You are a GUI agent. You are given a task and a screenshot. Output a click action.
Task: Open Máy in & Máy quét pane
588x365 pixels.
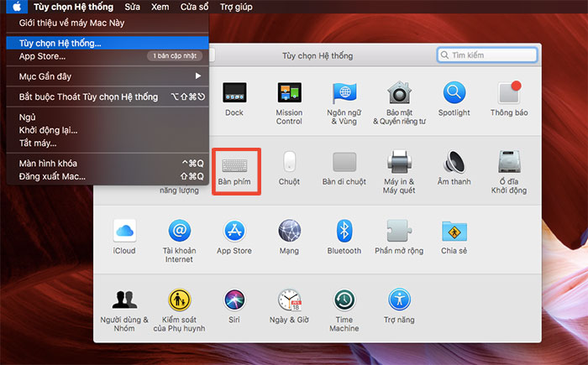(399, 172)
